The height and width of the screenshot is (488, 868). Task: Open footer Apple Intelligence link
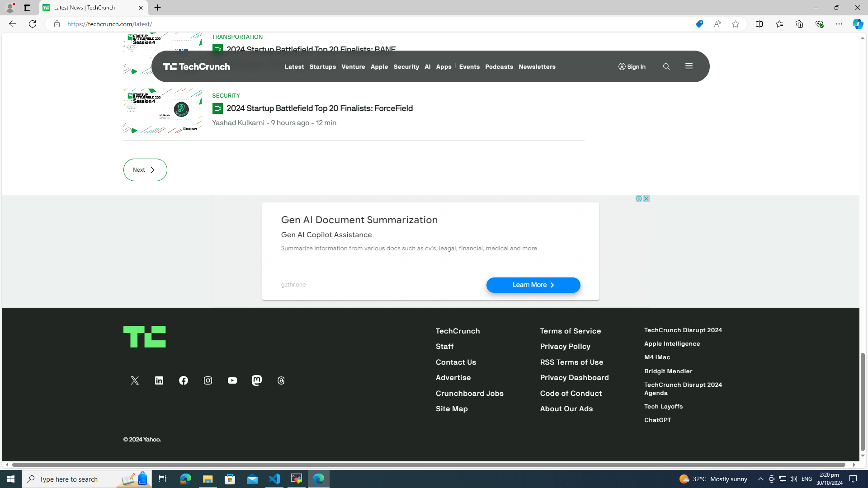click(x=672, y=344)
